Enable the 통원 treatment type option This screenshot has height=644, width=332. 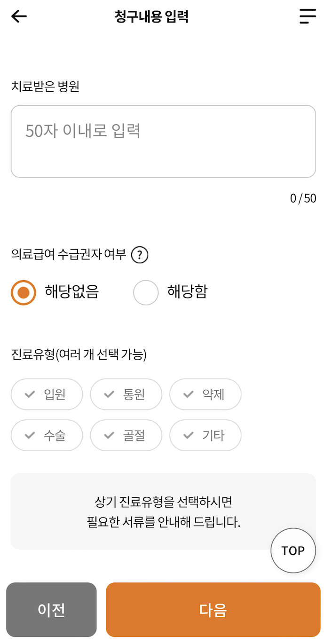[x=126, y=394]
